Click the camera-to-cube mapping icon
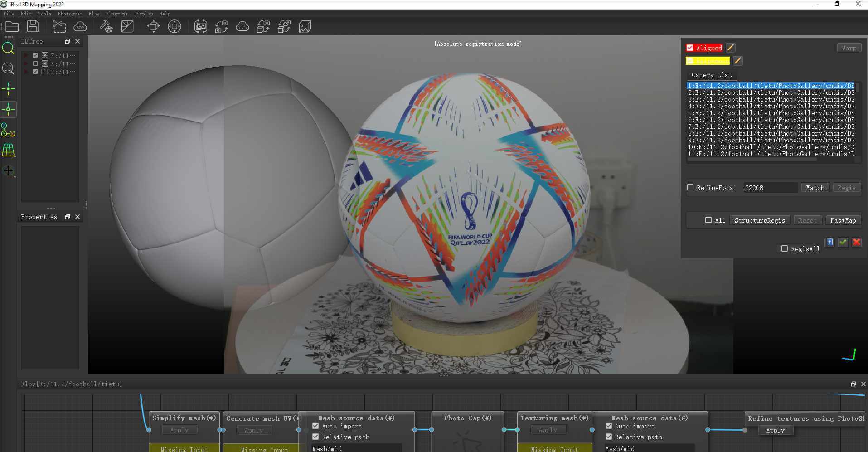Viewport: 868px width, 452px height. [x=263, y=26]
